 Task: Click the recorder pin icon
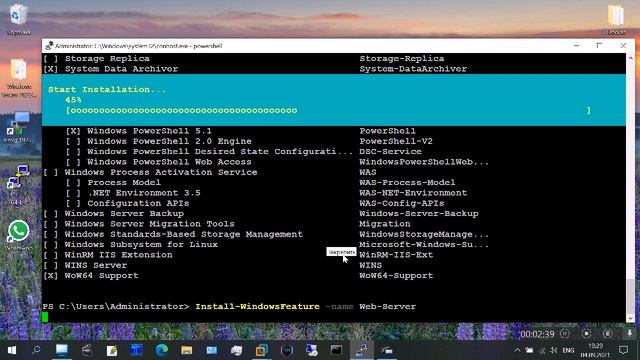[x=629, y=333]
